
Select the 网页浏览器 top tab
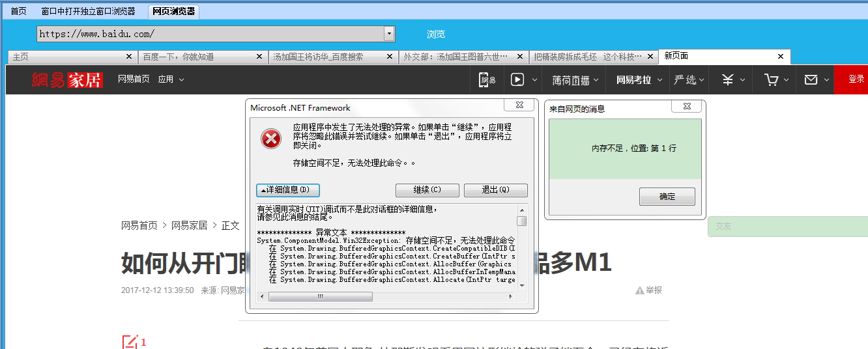coord(174,11)
